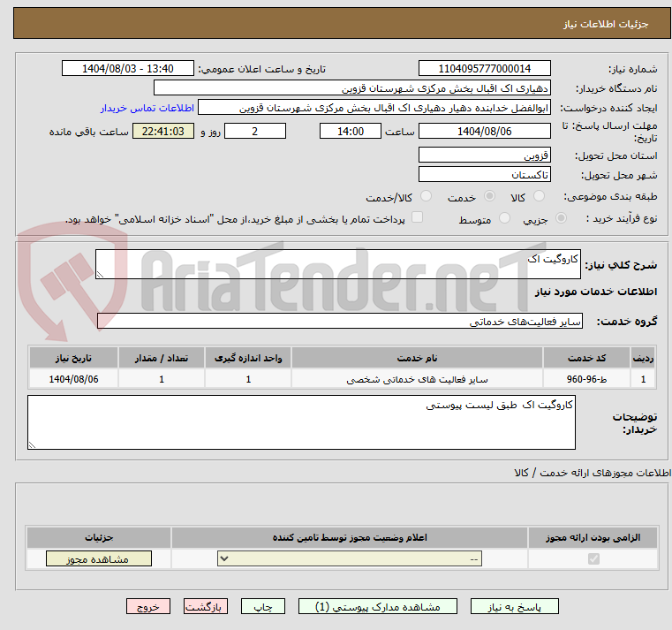This screenshot has width=672, height=630.
Task: Open the اعلام وضعیت مجوز dropdown
Action: 350,558
